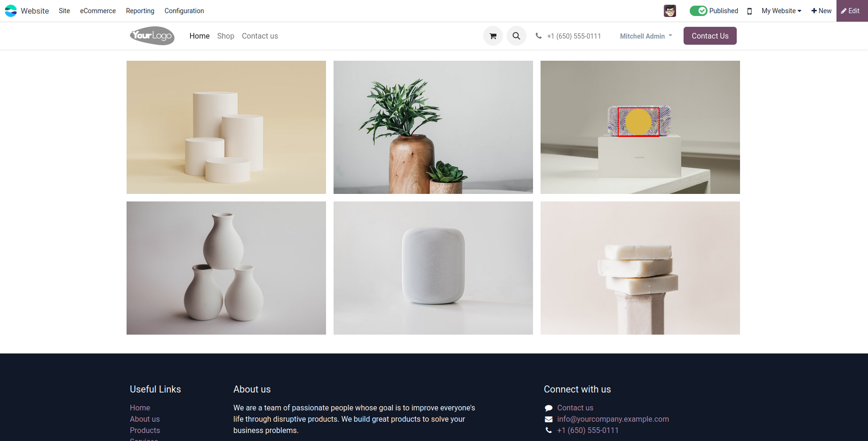Switch to mobile preview icon

749,11
